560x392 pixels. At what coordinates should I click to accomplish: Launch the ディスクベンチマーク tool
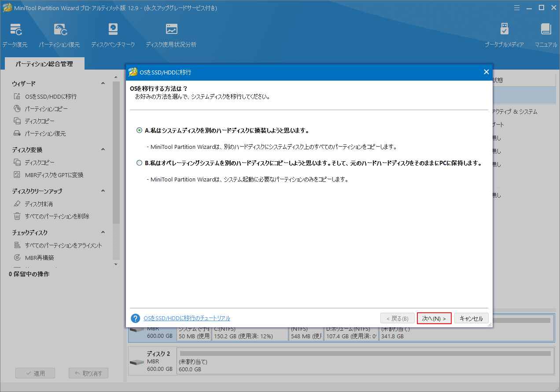(x=113, y=35)
